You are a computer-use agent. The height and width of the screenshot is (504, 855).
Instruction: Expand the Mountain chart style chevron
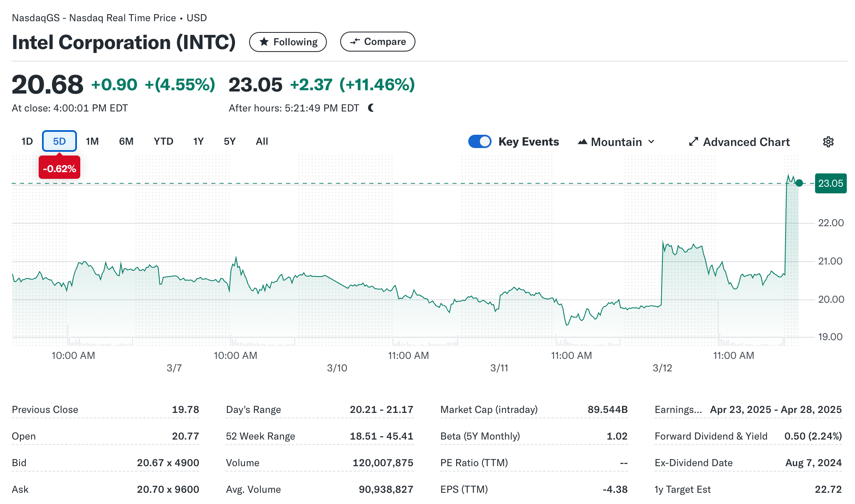(x=652, y=142)
